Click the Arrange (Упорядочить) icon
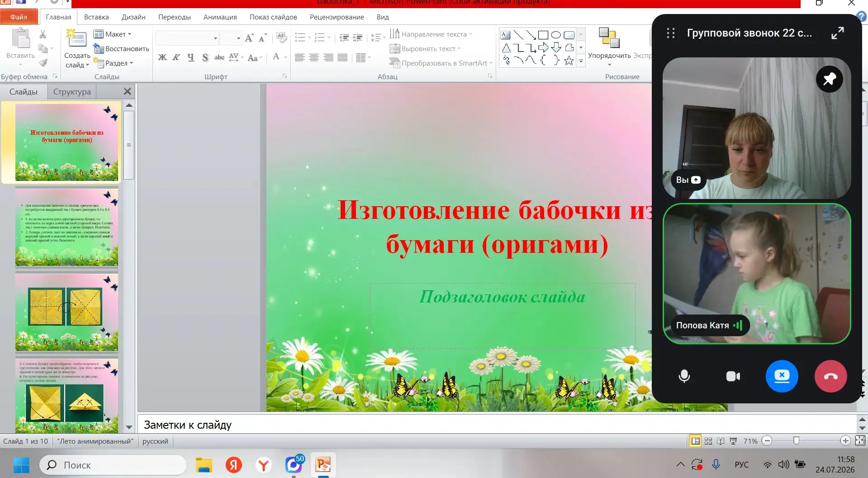 point(609,38)
